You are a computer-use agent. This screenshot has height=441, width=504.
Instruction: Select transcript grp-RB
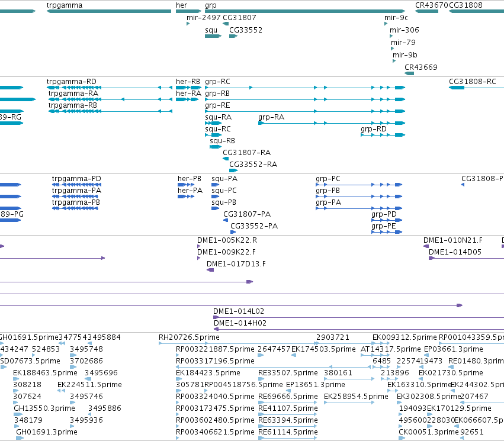click(305, 99)
